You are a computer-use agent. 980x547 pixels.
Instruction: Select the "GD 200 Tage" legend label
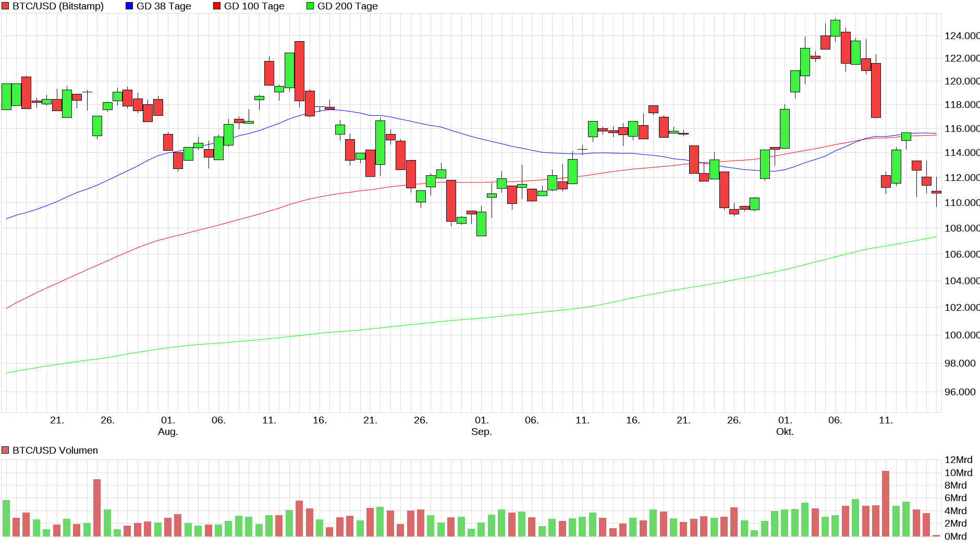pyautogui.click(x=348, y=6)
